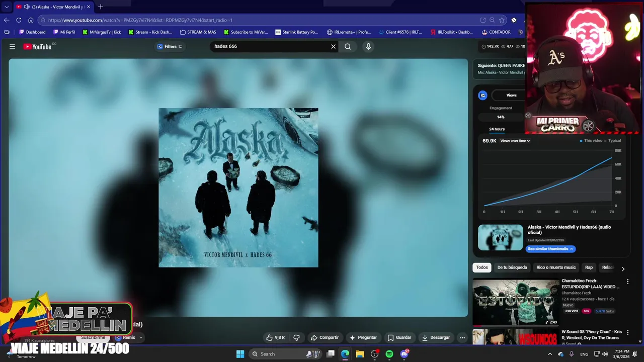
Task: Open the CONTADOR bookmark
Action: click(496, 32)
